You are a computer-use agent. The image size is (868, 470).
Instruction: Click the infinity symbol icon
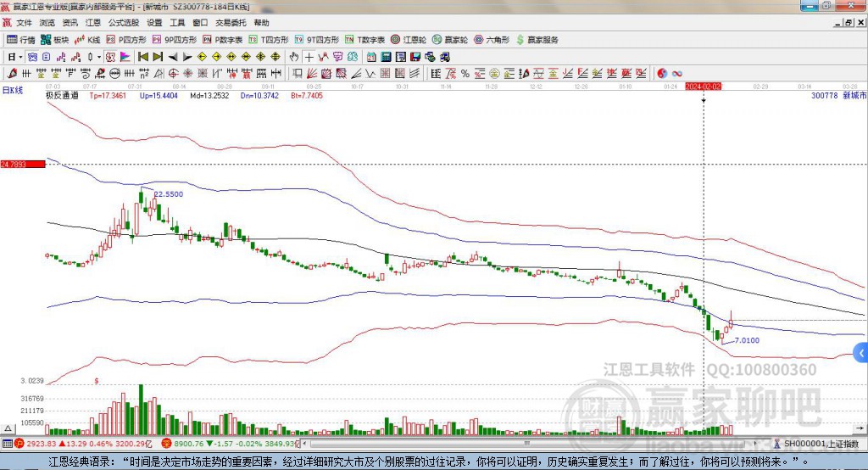point(677,73)
